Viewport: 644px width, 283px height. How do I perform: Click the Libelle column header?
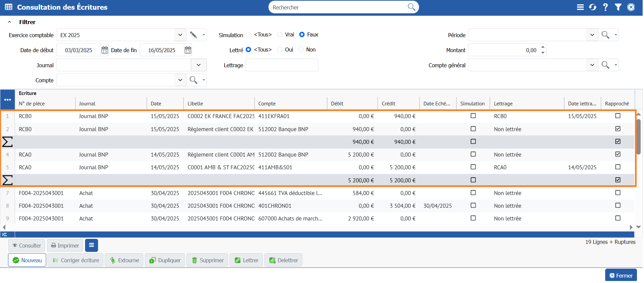pyautogui.click(x=195, y=104)
